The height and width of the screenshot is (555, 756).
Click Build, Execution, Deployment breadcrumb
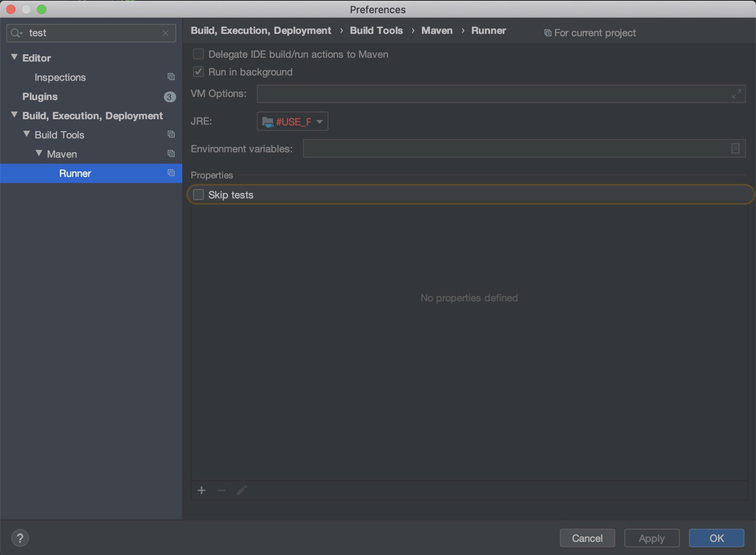[261, 31]
